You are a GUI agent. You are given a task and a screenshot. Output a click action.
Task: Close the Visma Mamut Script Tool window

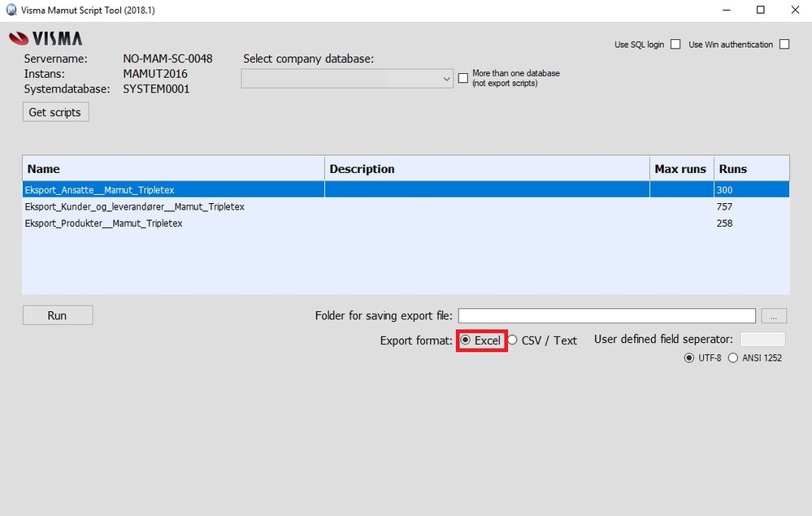point(795,10)
